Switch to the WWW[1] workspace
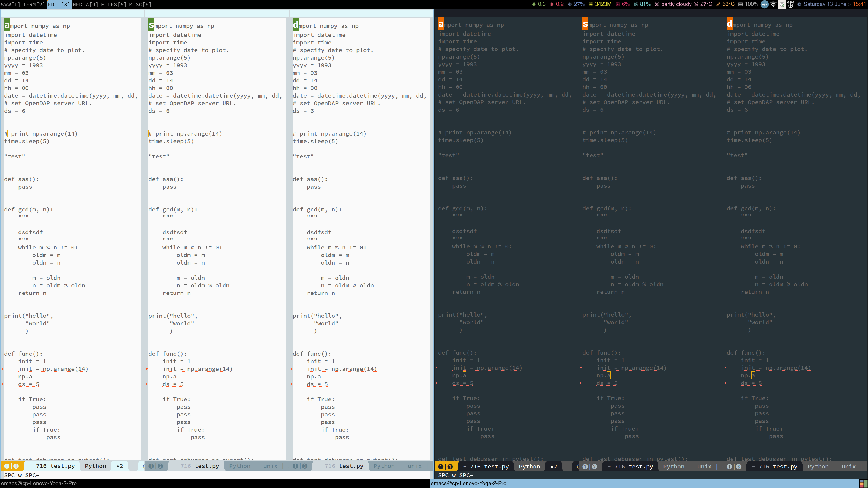 coord(11,4)
